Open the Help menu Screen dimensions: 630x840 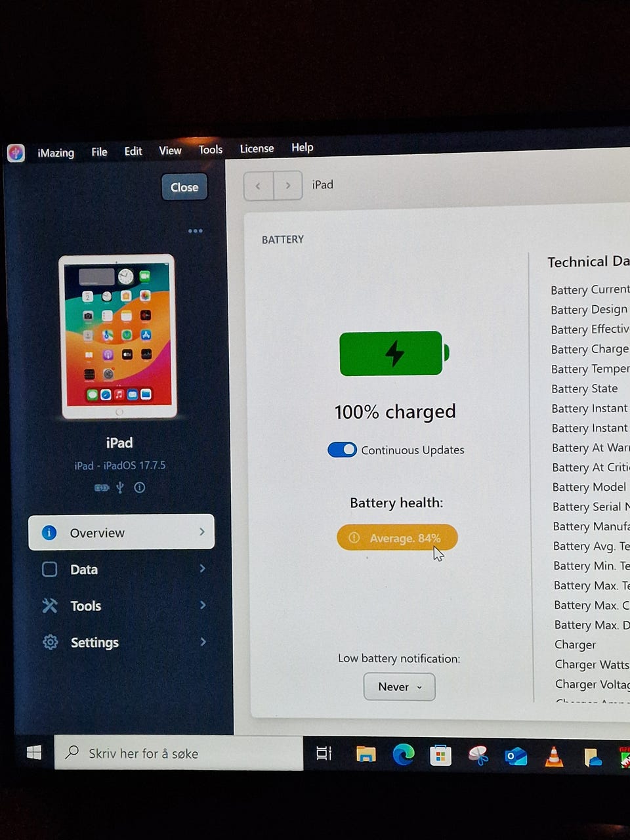coord(303,147)
